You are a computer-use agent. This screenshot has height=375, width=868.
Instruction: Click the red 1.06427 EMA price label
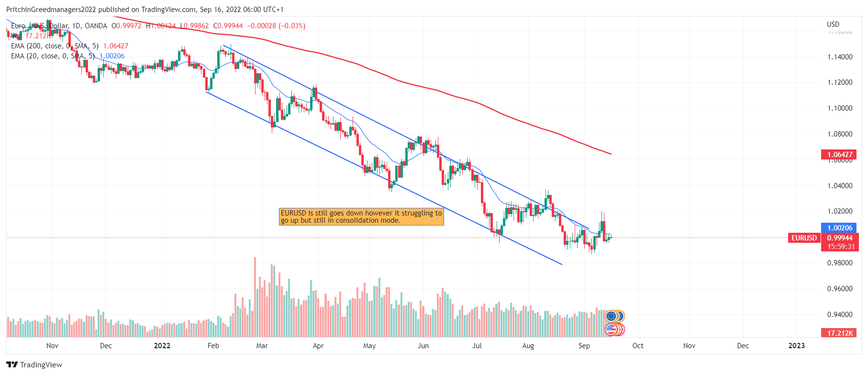840,155
